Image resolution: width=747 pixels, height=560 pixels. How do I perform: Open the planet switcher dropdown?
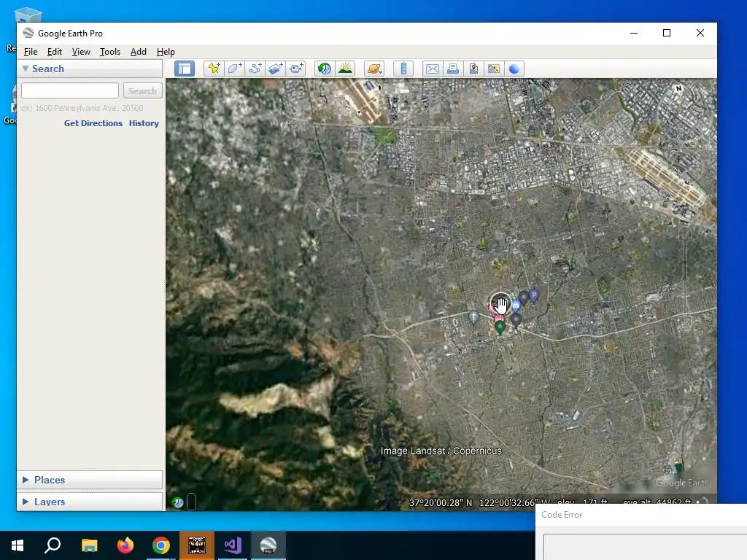click(x=374, y=69)
